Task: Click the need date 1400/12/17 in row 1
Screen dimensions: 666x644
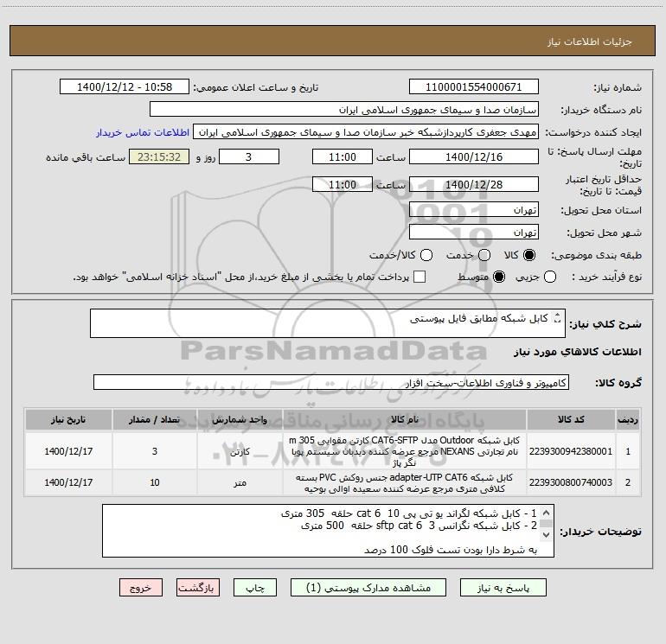Action: pos(68,451)
